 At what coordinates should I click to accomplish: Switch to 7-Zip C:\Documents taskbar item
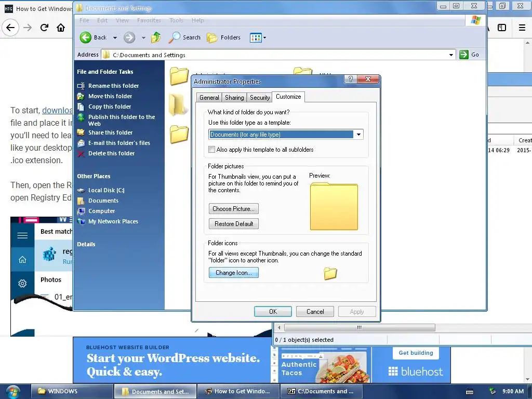coord(321,392)
